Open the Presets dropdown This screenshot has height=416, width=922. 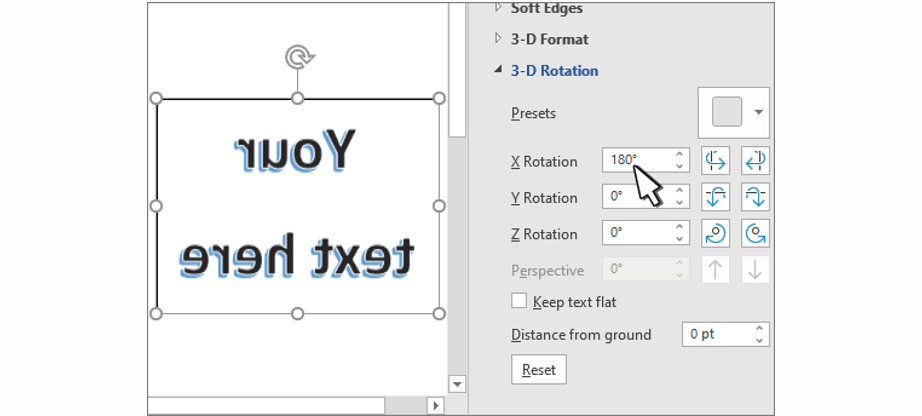click(759, 112)
